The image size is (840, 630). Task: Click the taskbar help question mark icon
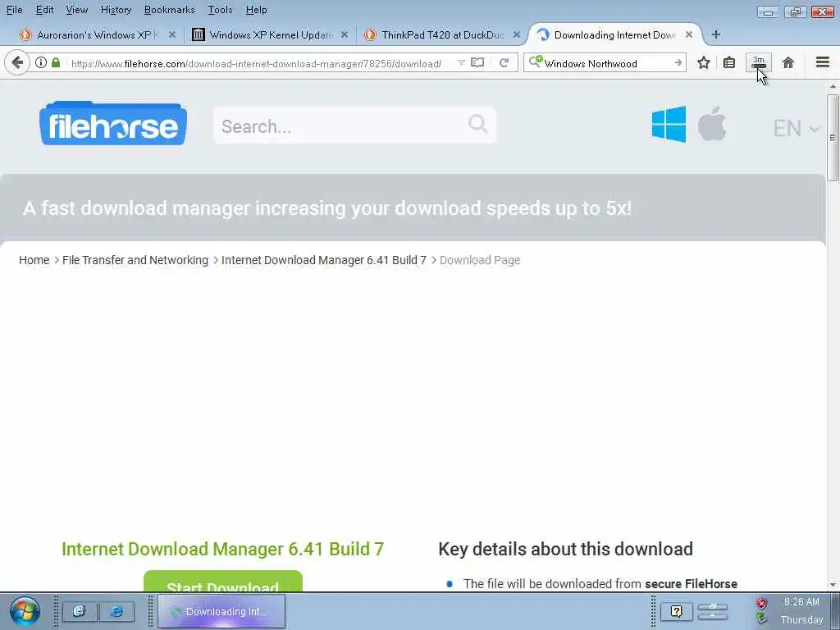coord(676,611)
